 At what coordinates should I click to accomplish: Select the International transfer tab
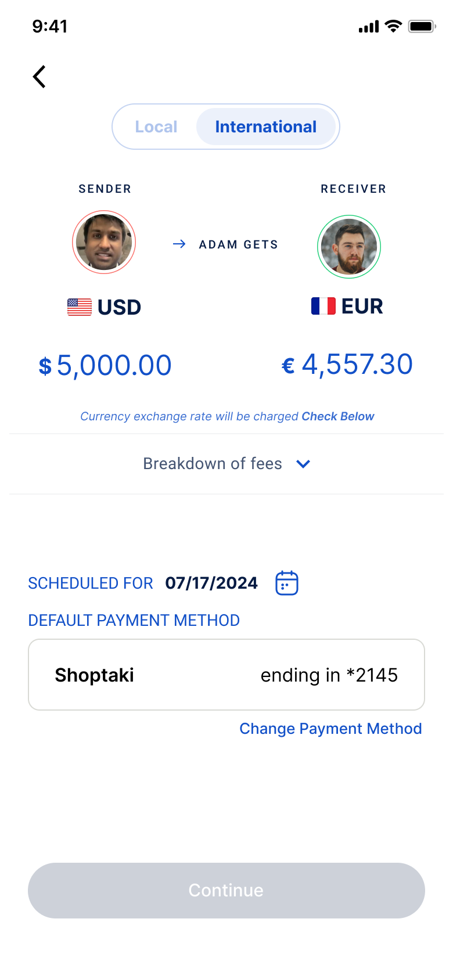tap(266, 127)
